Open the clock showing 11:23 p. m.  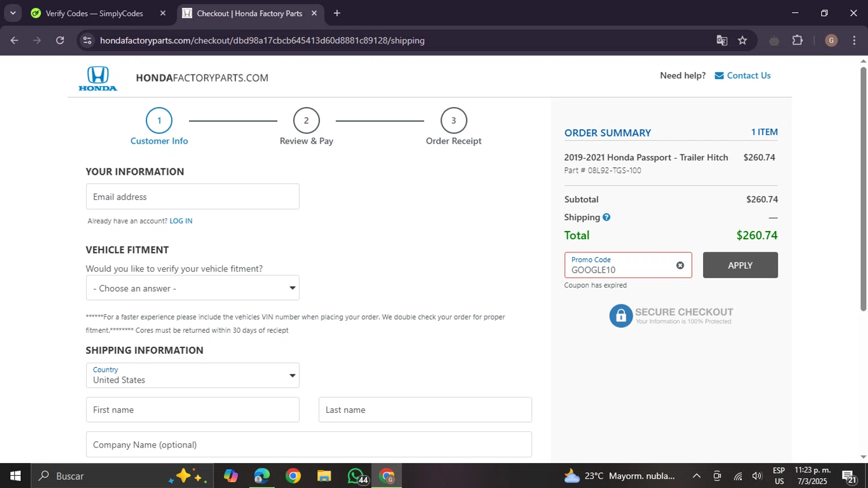tap(812, 476)
